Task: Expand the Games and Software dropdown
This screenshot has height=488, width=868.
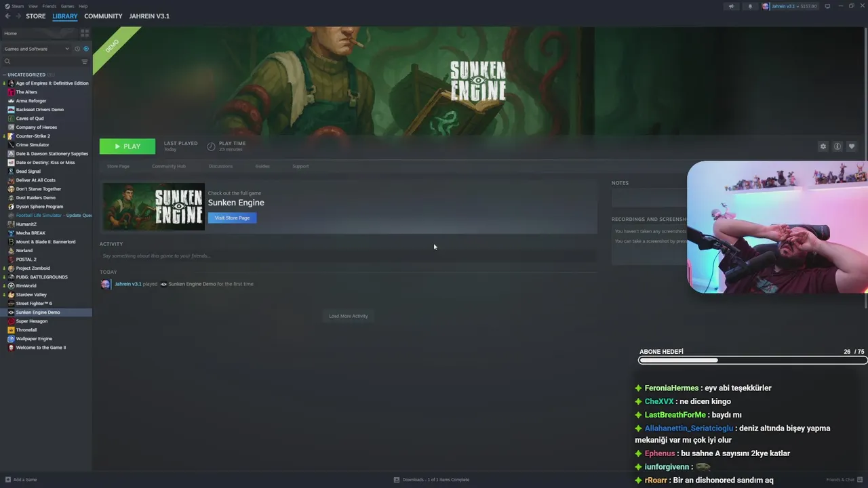Action: [x=37, y=49]
